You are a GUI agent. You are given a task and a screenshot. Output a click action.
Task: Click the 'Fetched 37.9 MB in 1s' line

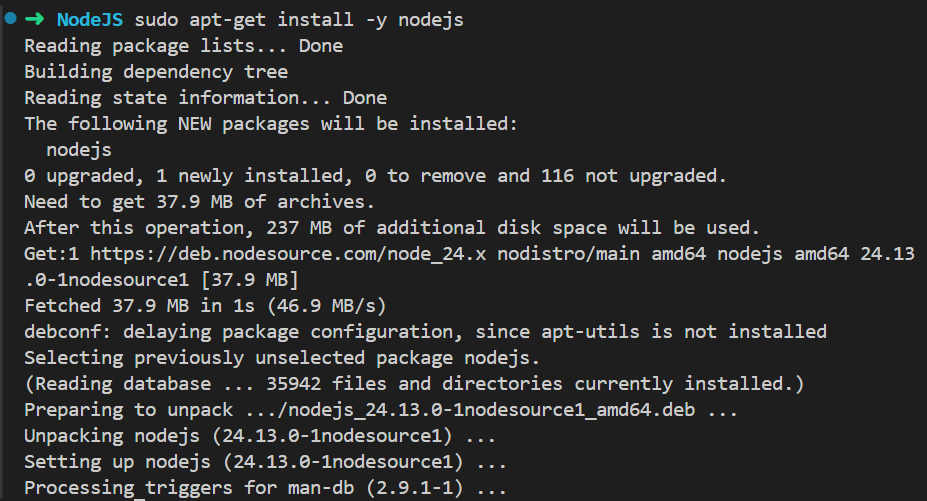tap(205, 306)
